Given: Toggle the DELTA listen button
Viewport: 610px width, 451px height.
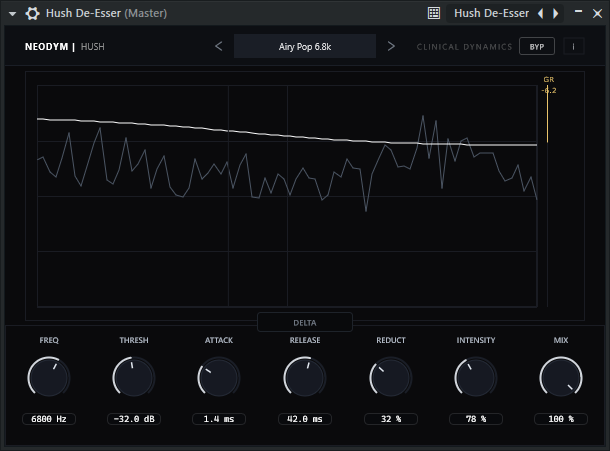Looking at the screenshot, I should pos(305,323).
